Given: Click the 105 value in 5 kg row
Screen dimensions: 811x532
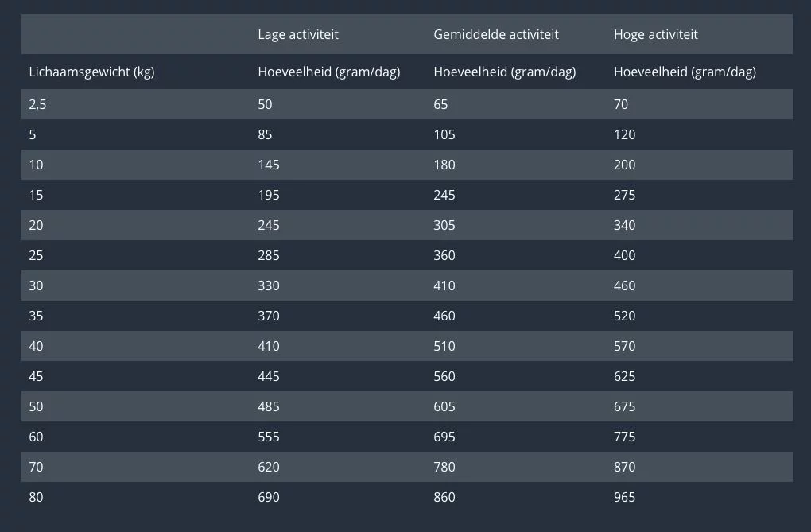Looking at the screenshot, I should 444,134.
